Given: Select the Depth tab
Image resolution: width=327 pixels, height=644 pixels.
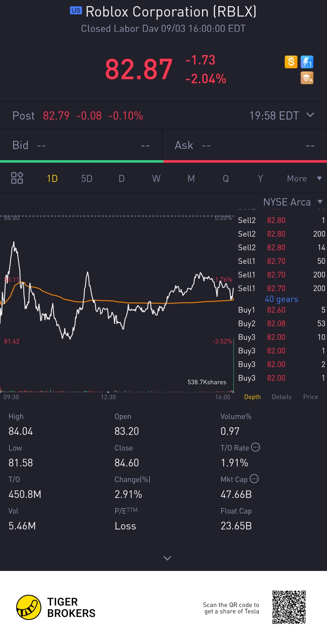Looking at the screenshot, I should pyautogui.click(x=252, y=397).
